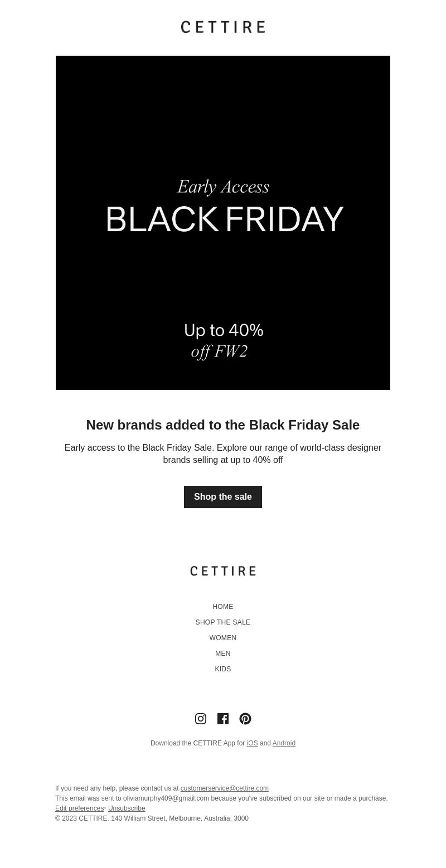Open the KIDS category link
This screenshot has height=868, width=446.
point(223,669)
